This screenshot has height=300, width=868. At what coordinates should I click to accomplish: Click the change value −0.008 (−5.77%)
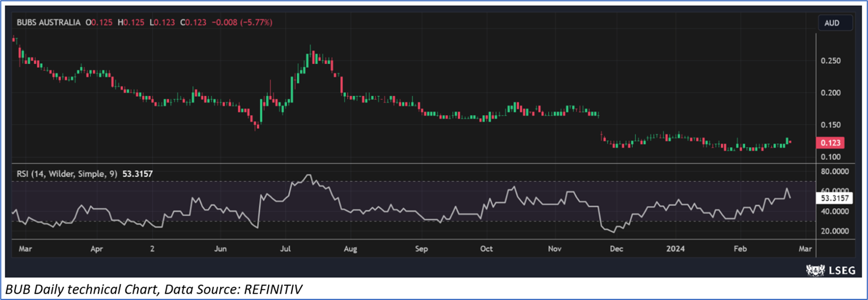[x=241, y=22]
